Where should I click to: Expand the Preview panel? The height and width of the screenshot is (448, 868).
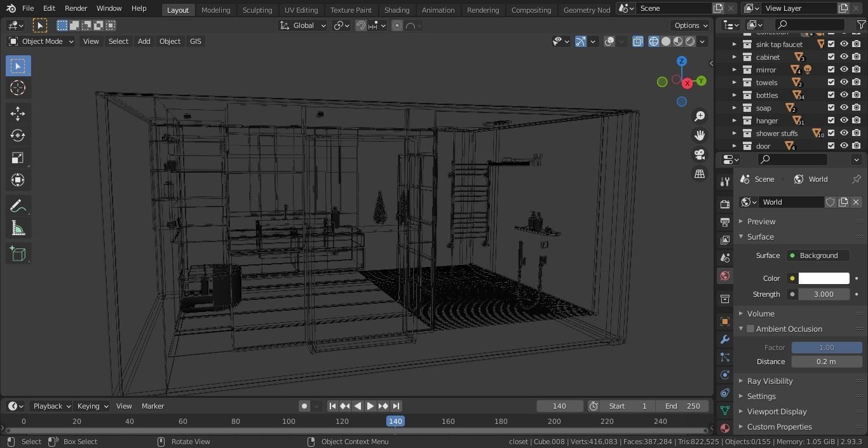click(761, 222)
